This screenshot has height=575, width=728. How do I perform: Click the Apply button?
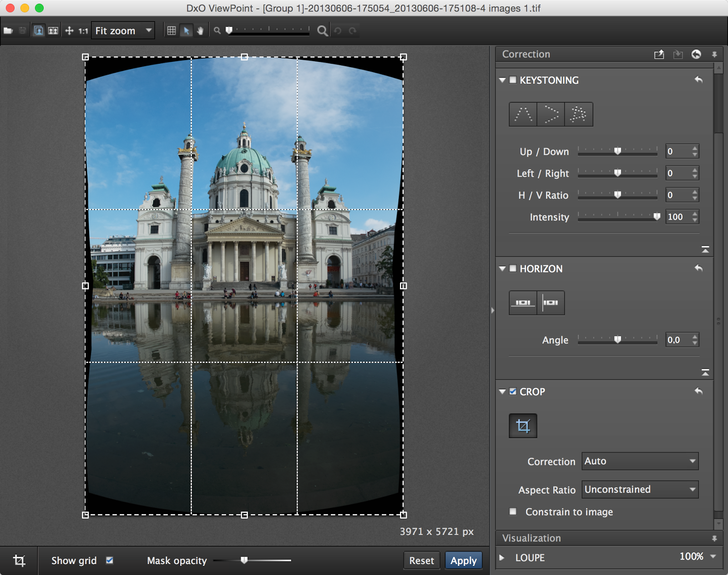tap(463, 561)
